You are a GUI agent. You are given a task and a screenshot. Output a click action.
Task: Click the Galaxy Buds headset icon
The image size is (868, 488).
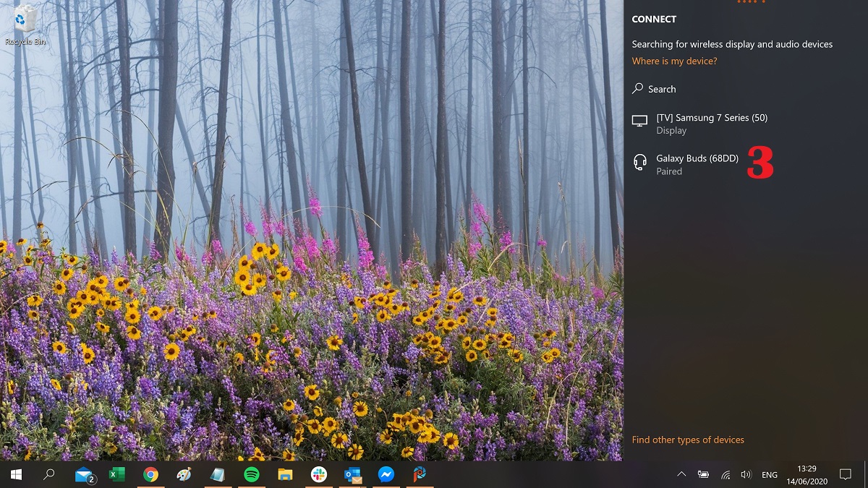coord(639,163)
